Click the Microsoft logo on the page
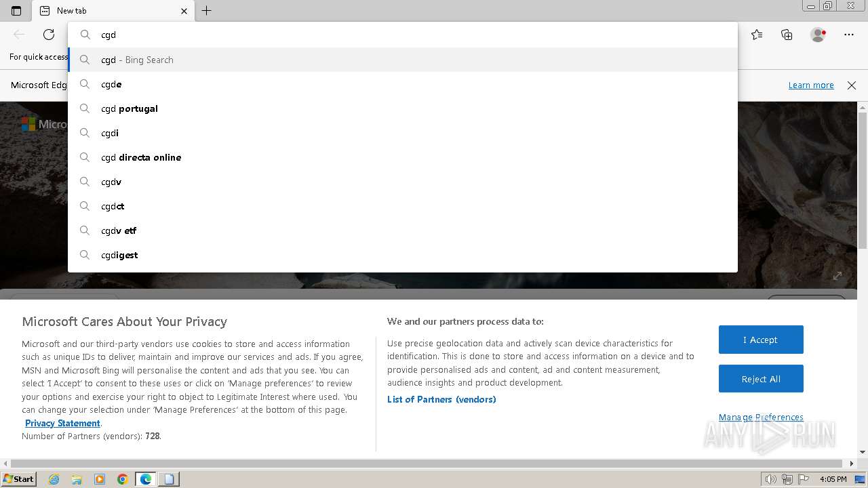This screenshot has height=488, width=868. (28, 124)
